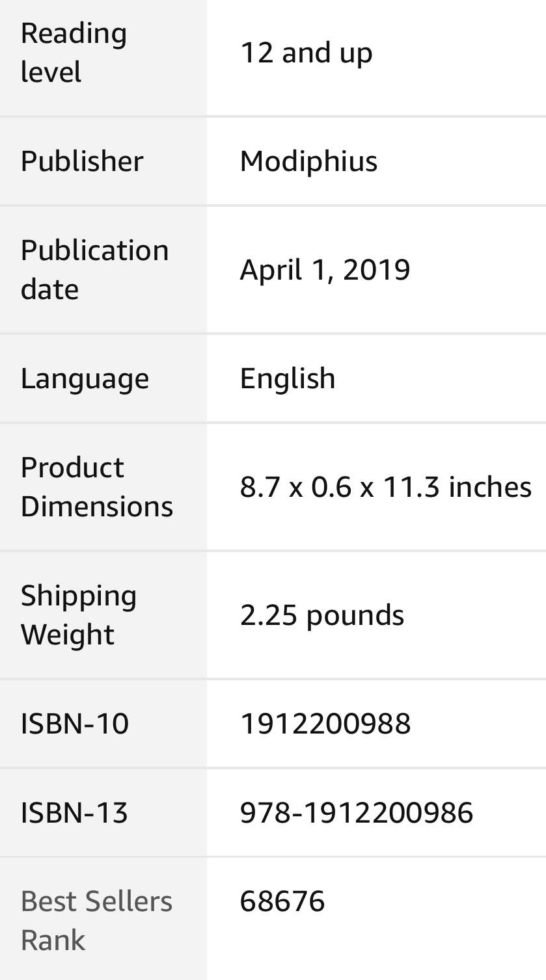Select the Reading level label
The image size is (546, 980).
(74, 53)
